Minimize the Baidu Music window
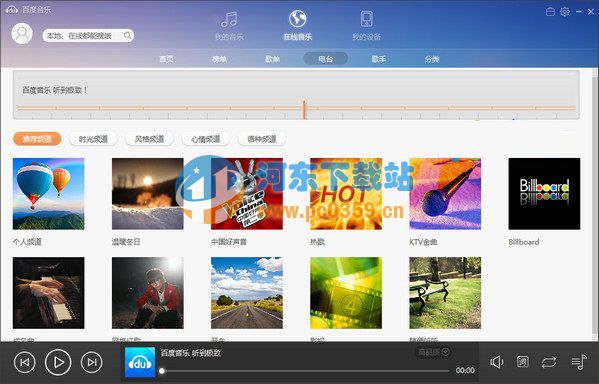The image size is (599, 384). [x=579, y=12]
